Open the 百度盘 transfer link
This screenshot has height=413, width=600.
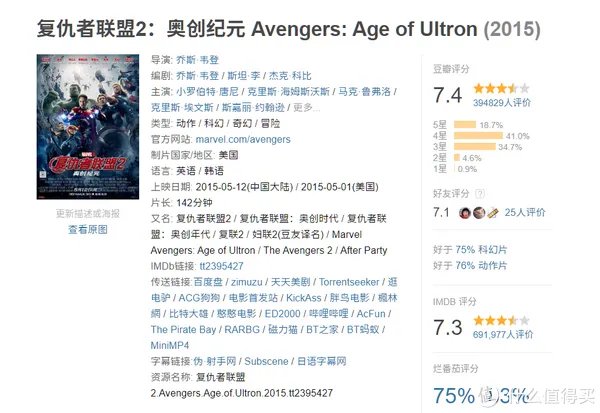[209, 284]
